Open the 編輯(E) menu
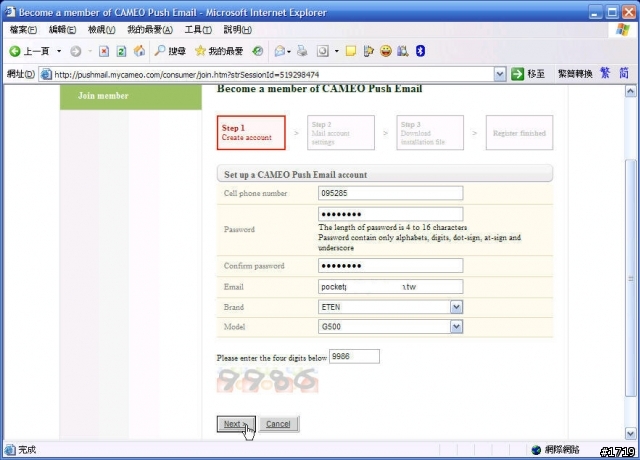The image size is (640, 460). point(62,30)
